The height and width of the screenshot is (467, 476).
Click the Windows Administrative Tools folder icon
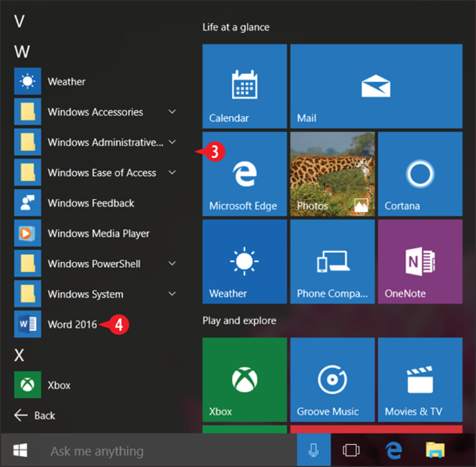pos(28,142)
